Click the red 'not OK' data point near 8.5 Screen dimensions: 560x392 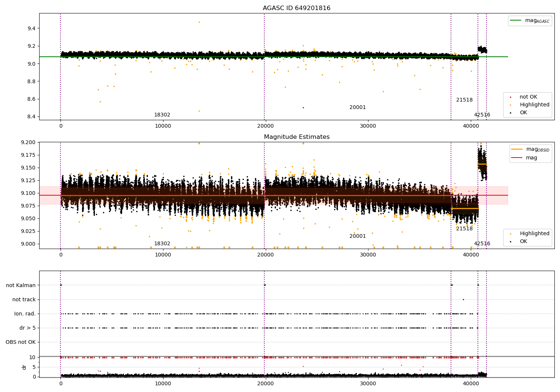(x=303, y=108)
